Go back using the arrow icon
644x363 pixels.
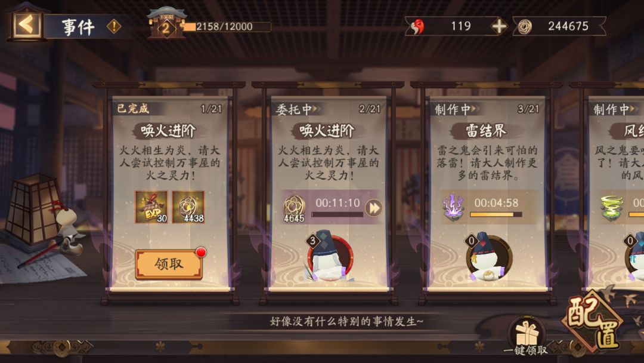click(27, 25)
